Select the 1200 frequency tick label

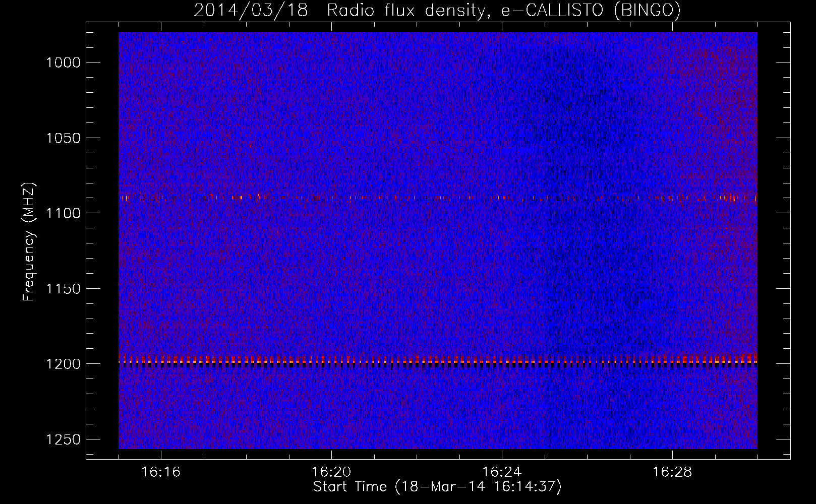pyautogui.click(x=64, y=364)
